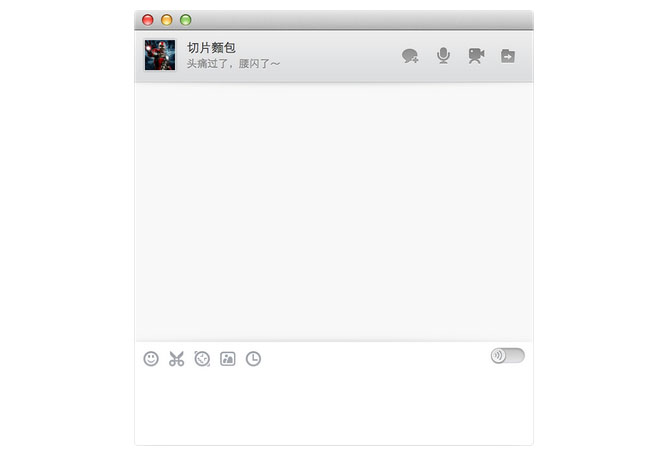The image size is (650, 457).
Task: Click the contact name 切片麵包
Action: pyautogui.click(x=211, y=48)
